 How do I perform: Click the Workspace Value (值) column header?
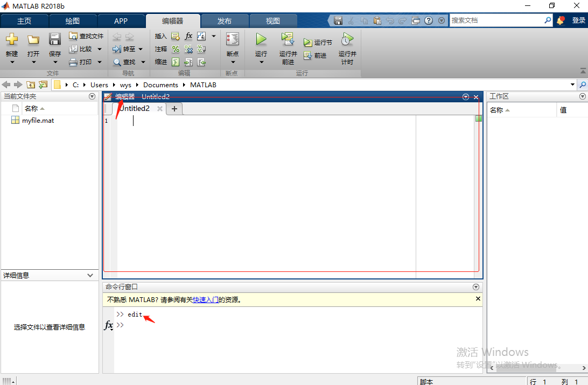pos(563,110)
